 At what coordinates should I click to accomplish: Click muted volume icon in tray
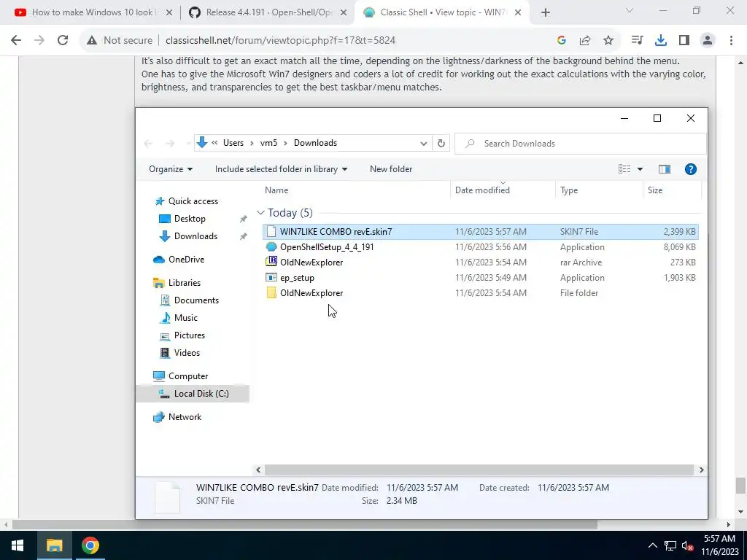point(687,545)
